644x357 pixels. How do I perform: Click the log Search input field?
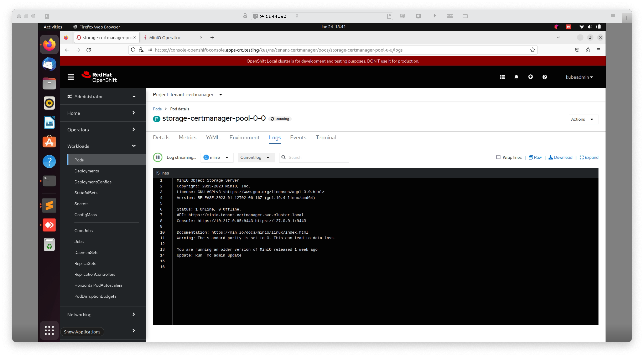[x=314, y=157]
